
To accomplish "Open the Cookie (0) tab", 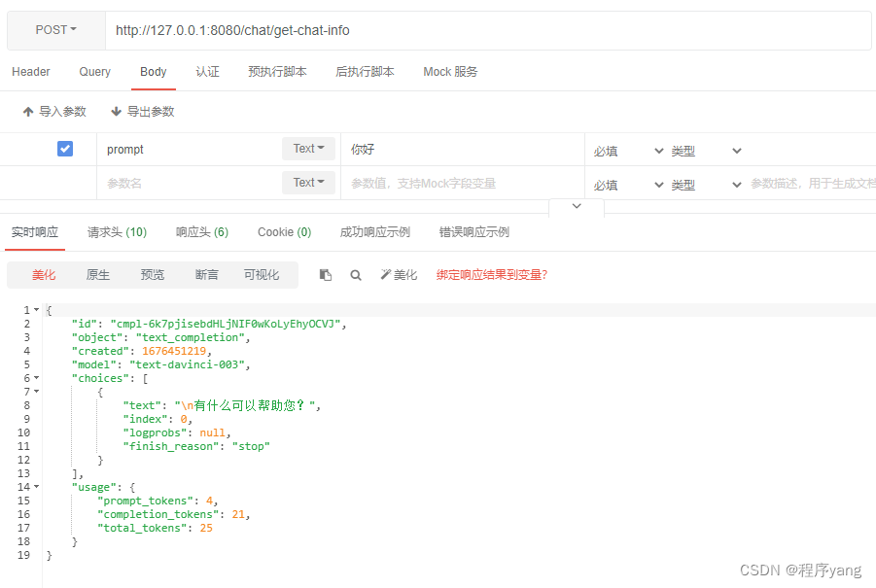I will tap(284, 231).
